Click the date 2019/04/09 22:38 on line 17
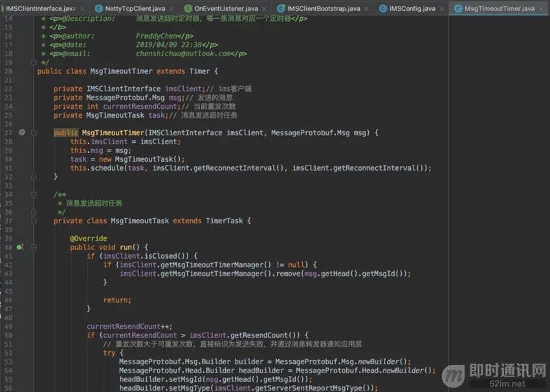Viewport: 550px width, 392px height. [169, 45]
